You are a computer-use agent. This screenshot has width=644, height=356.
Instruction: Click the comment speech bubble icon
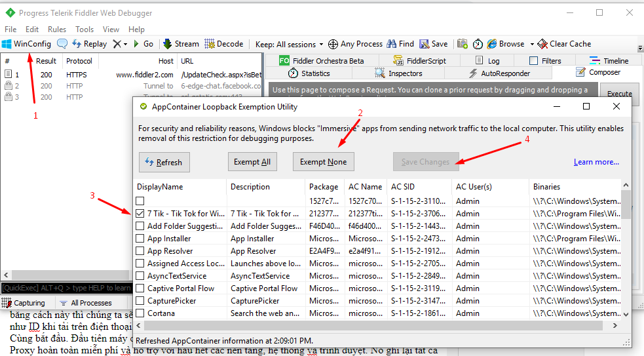click(62, 43)
